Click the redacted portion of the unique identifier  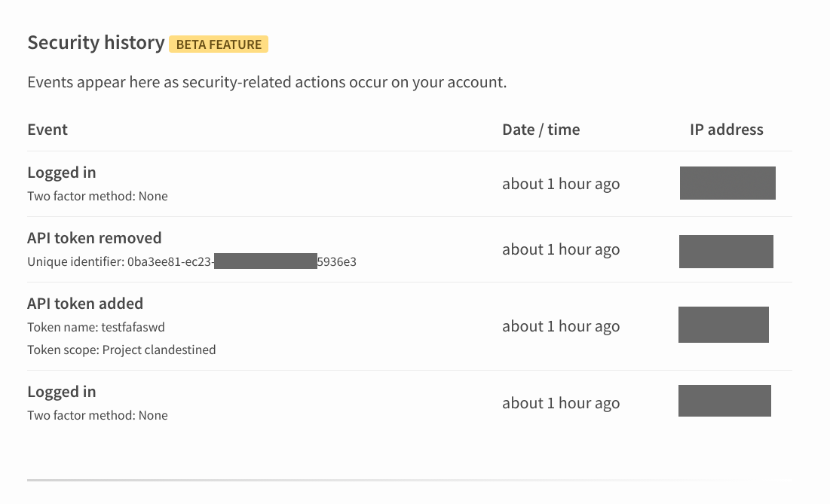(265, 261)
